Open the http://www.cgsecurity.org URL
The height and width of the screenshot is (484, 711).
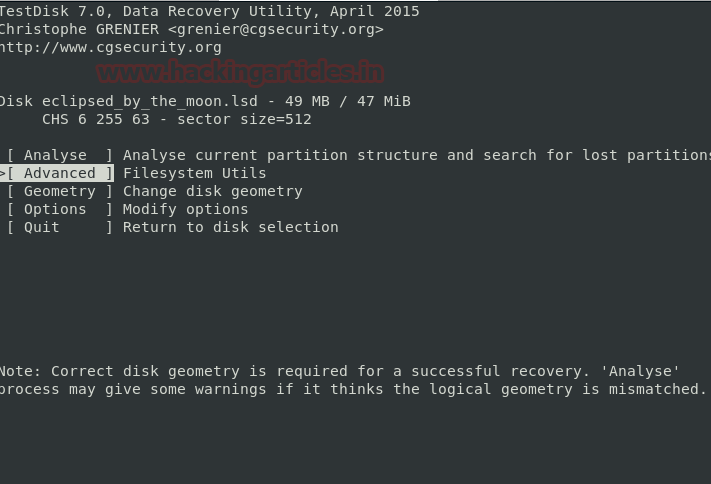click(x=110, y=47)
